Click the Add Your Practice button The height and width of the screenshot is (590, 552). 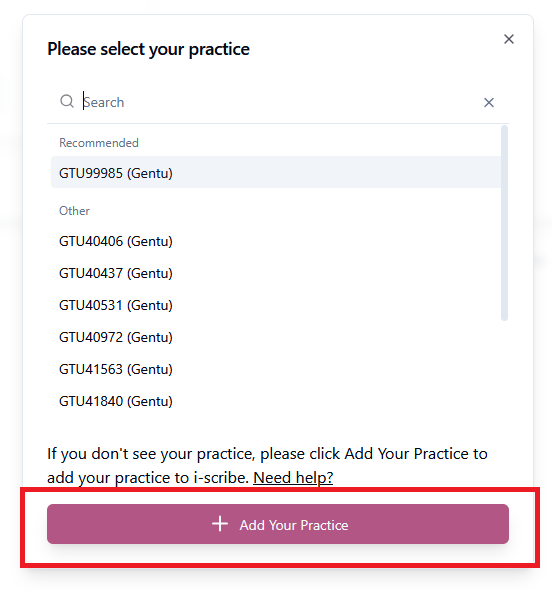point(278,524)
